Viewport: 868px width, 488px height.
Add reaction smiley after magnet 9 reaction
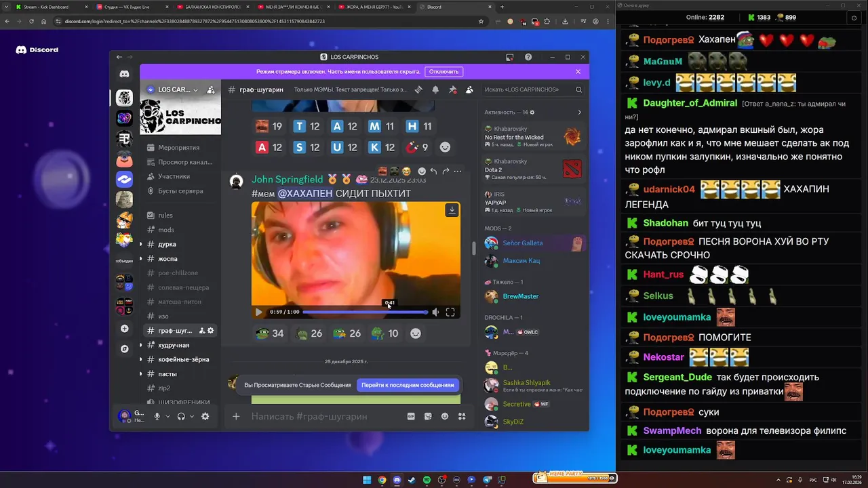(445, 147)
